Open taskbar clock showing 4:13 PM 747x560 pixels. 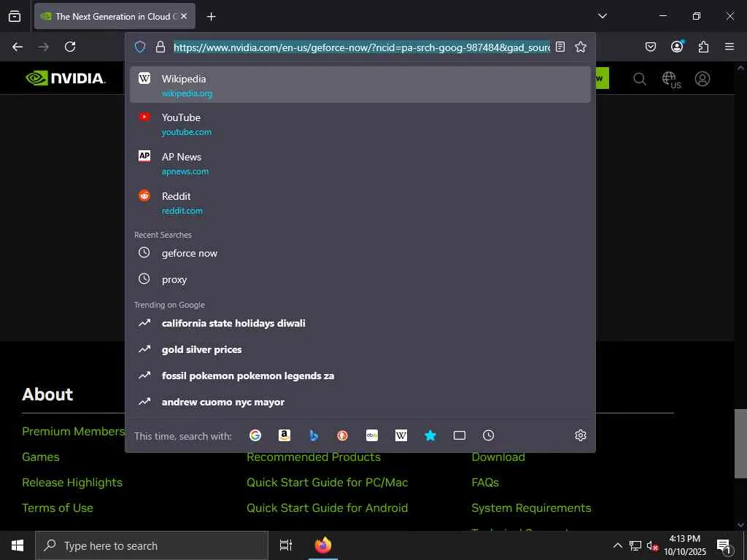tap(684, 545)
